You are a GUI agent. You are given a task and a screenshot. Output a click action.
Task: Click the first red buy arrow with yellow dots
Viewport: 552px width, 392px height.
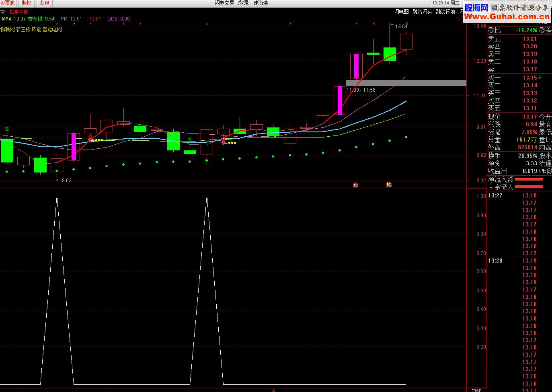coord(90,139)
